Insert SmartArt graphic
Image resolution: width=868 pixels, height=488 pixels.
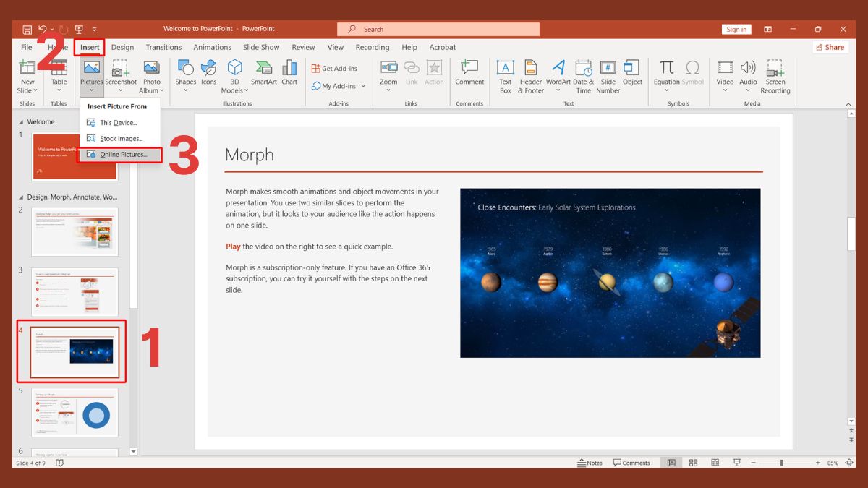point(263,72)
